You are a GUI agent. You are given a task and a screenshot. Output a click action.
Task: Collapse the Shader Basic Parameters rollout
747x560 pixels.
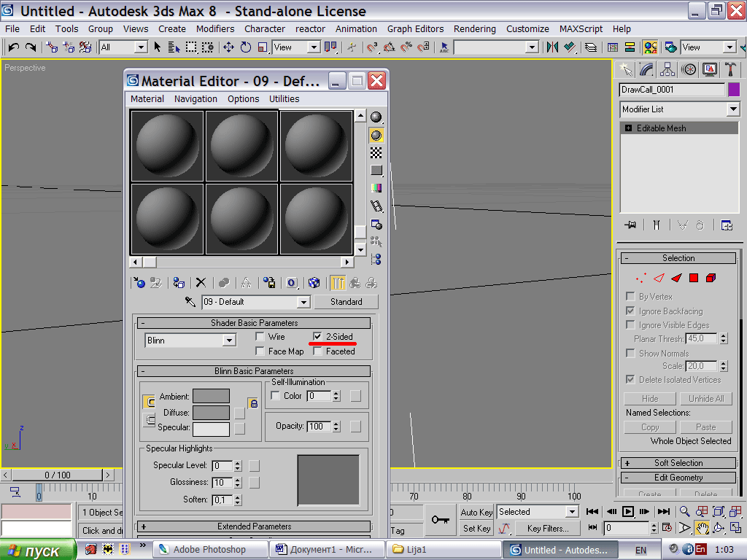(254, 323)
